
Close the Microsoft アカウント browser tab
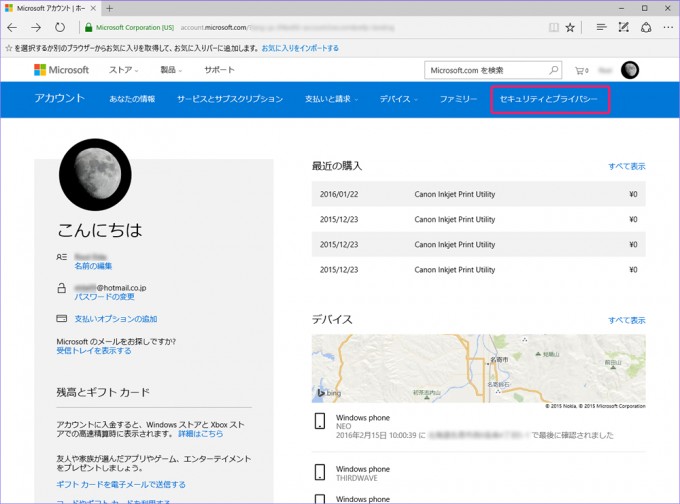pos(93,8)
